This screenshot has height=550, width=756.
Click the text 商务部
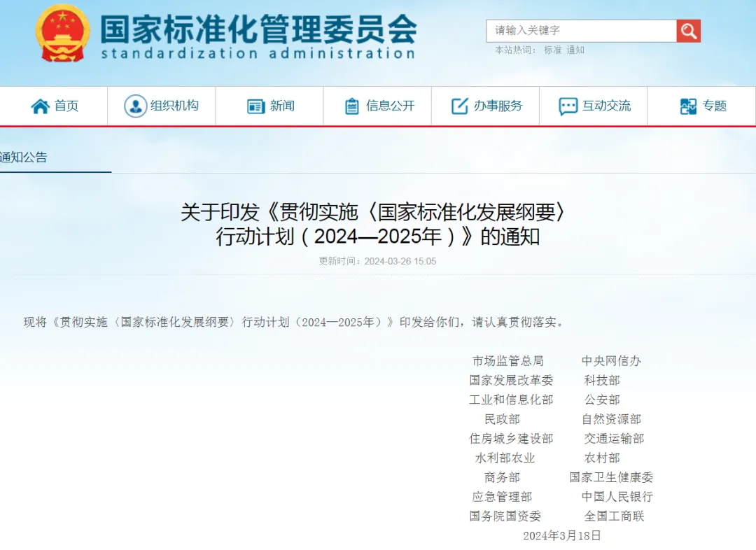pos(503,478)
